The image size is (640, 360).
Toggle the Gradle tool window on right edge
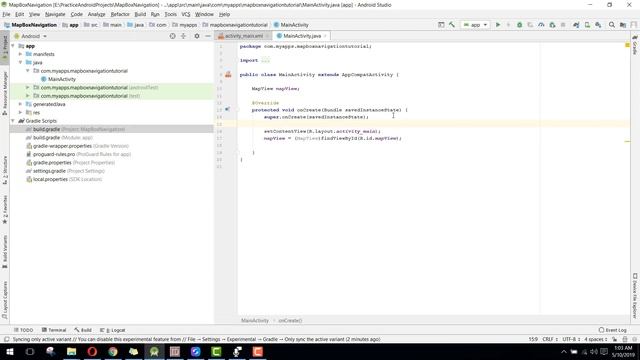[635, 45]
